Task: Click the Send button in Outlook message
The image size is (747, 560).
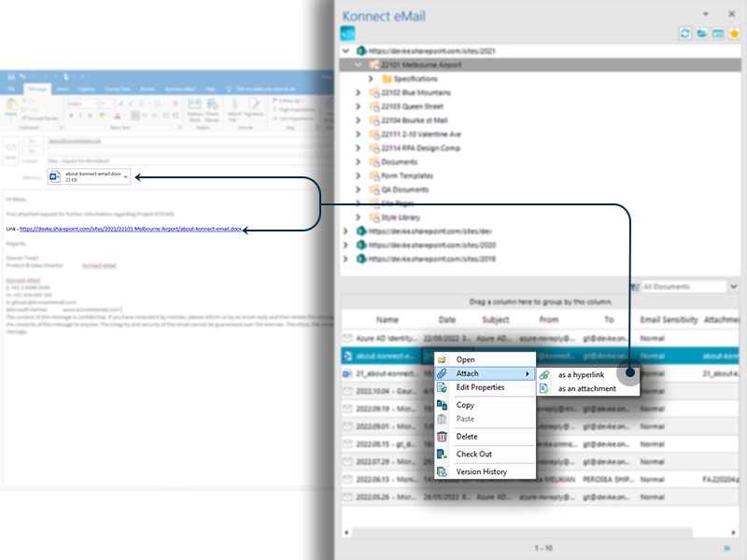Action: pyautogui.click(x=10, y=150)
